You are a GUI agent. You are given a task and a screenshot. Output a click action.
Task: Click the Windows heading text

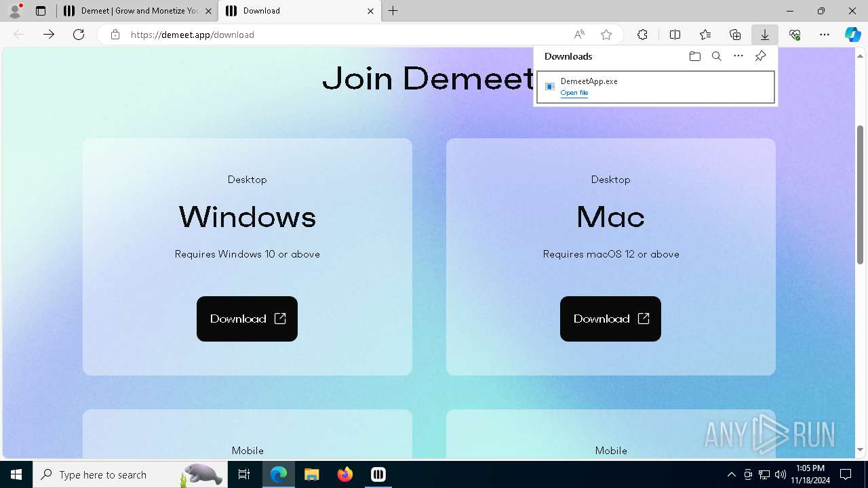tap(248, 217)
